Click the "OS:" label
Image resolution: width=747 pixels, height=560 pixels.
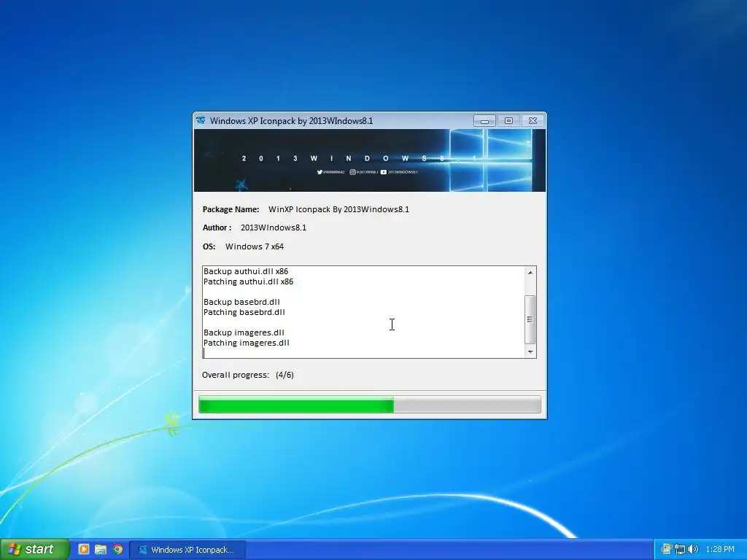[209, 246]
